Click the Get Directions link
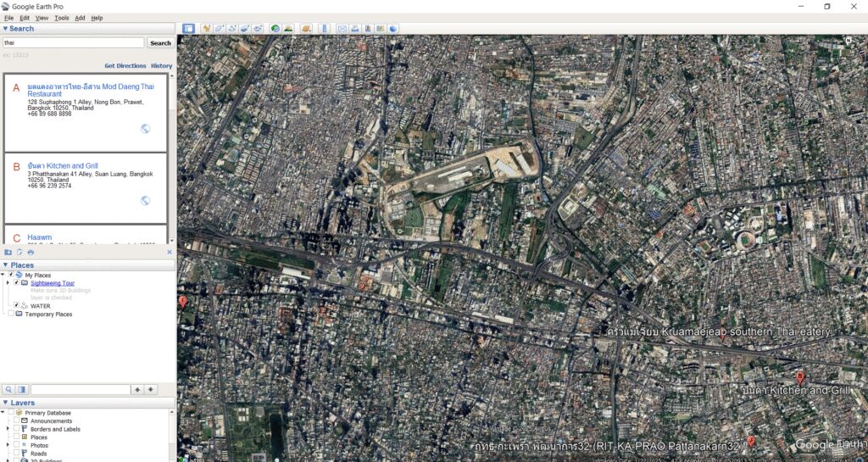Viewport: 868px width, 462px height. tap(125, 65)
